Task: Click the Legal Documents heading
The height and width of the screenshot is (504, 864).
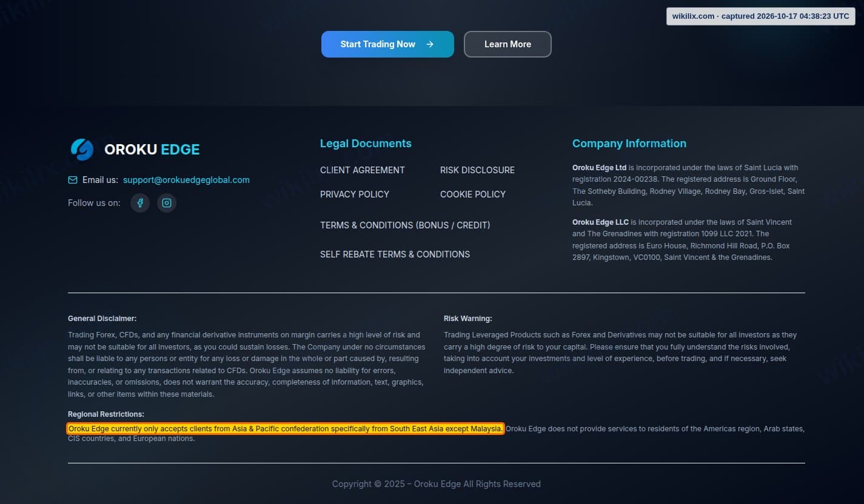Action: pyautogui.click(x=366, y=144)
